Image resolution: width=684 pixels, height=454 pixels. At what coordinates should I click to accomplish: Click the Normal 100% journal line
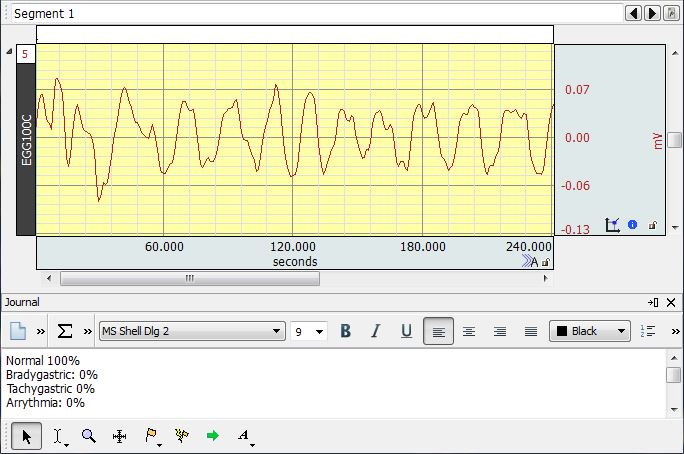click(x=43, y=361)
